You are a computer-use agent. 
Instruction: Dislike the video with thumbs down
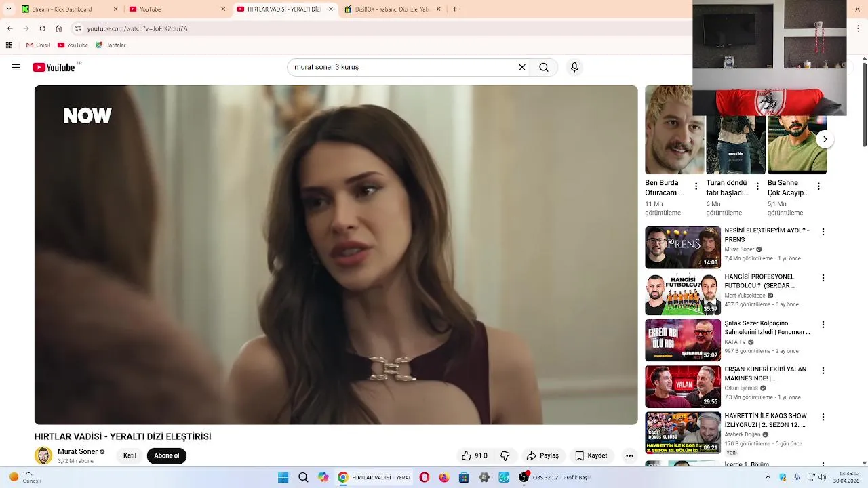[x=505, y=455]
